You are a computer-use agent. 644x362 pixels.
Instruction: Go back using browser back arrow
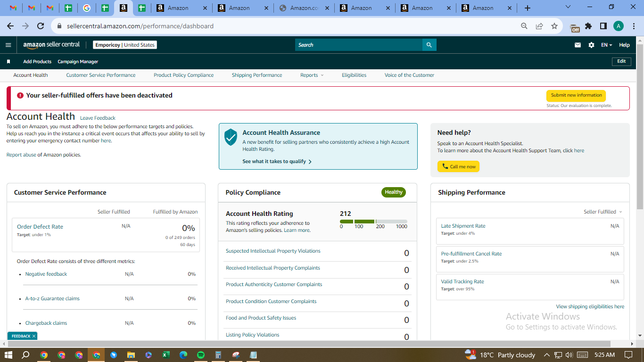(10, 26)
